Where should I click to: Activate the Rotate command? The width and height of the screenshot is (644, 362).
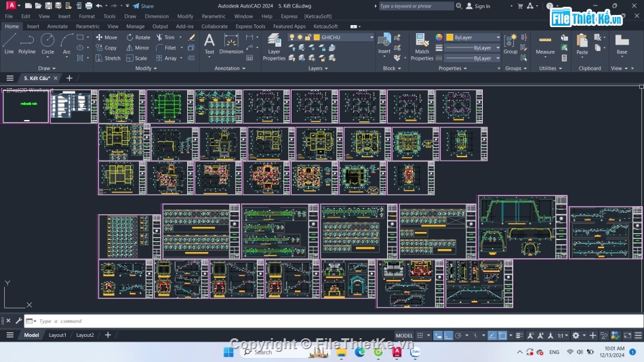138,37
